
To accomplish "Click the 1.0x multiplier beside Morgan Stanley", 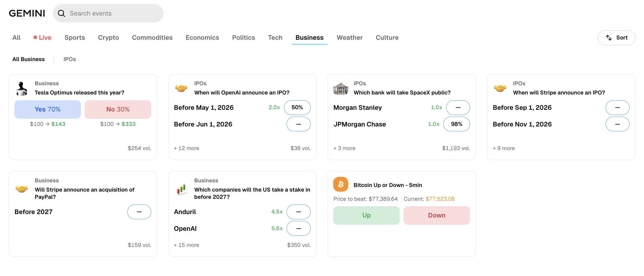I will tap(436, 107).
